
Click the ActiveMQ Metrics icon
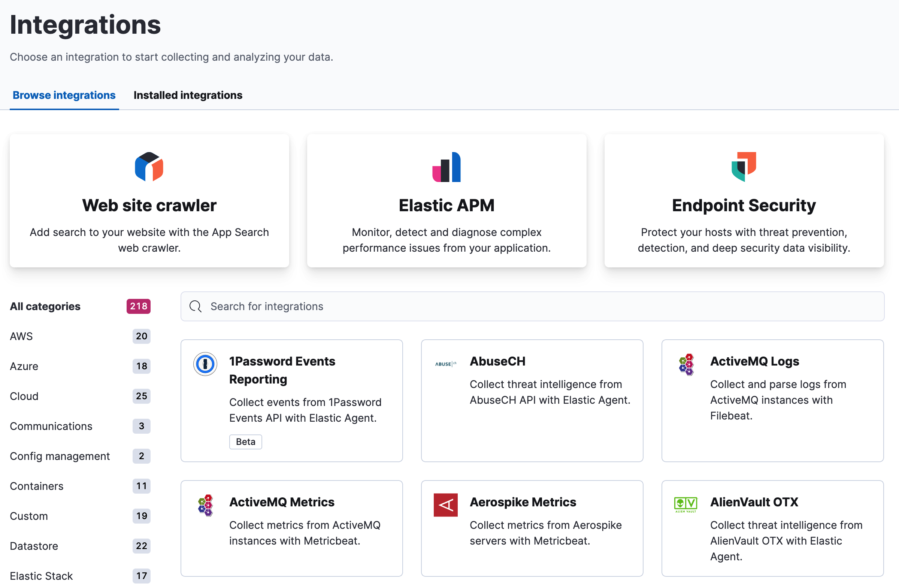(x=205, y=505)
